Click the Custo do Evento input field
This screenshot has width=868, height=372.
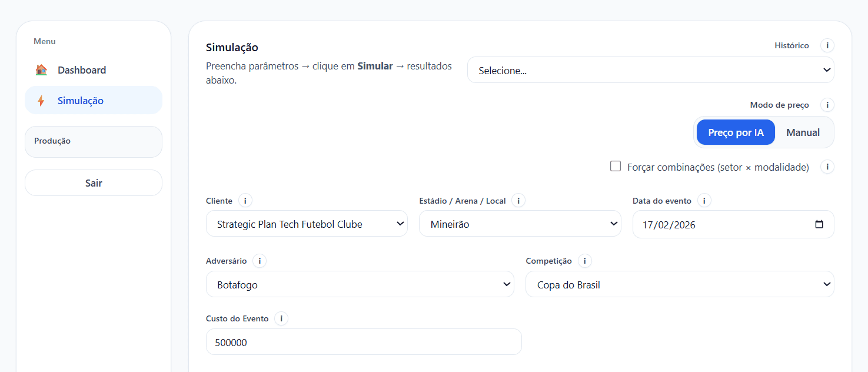[x=363, y=341]
